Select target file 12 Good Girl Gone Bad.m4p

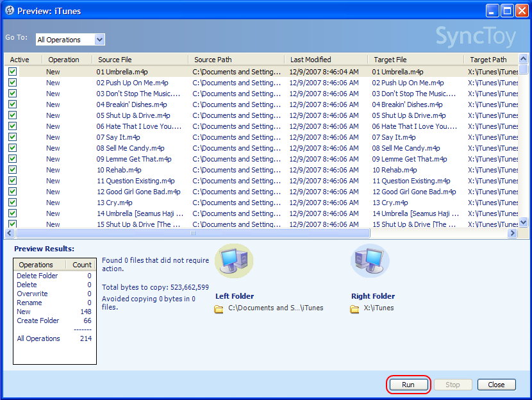click(x=414, y=192)
